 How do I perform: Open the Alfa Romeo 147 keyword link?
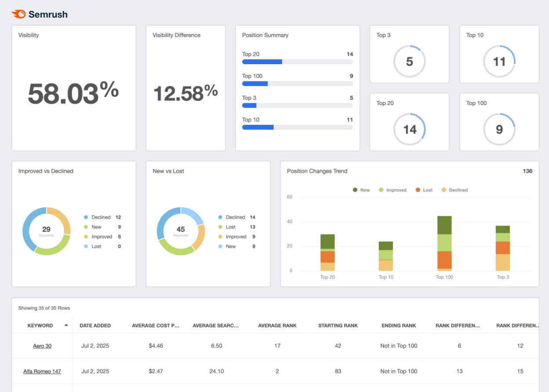[42, 371]
